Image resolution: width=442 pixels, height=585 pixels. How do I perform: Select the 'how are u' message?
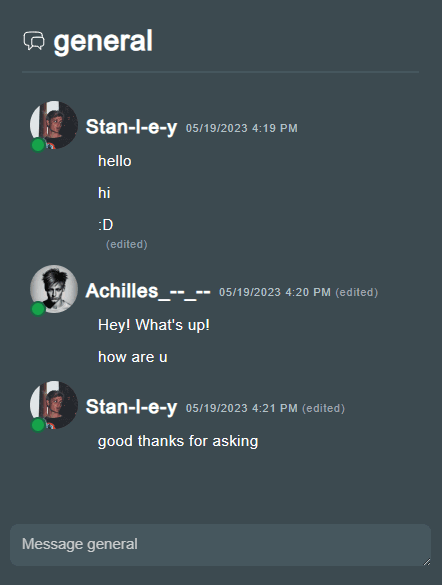pyautogui.click(x=132, y=357)
